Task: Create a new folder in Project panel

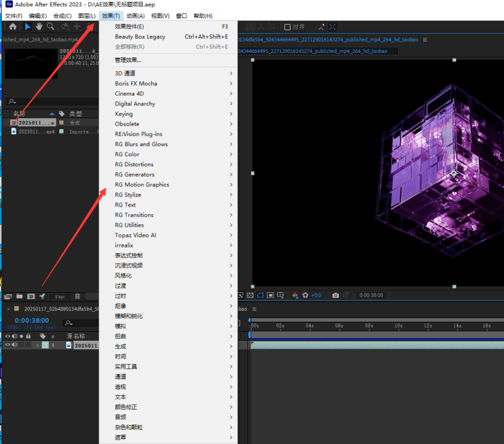Action: [x=20, y=296]
